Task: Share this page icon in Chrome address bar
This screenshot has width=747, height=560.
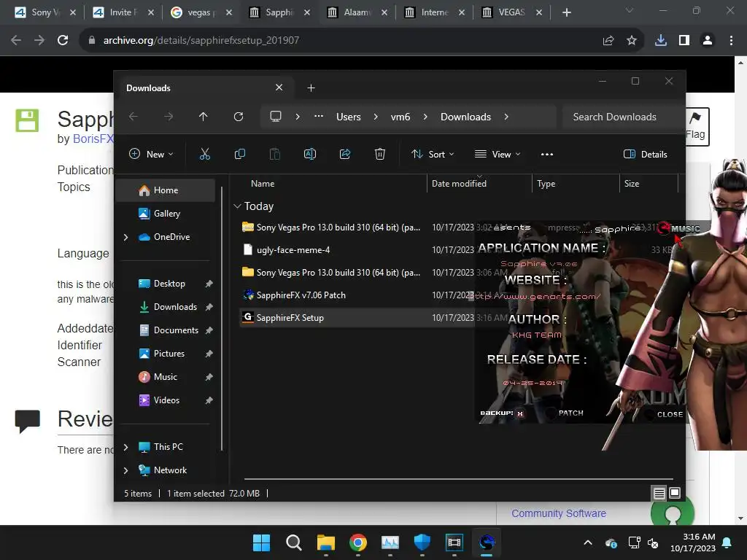Action: (x=608, y=41)
